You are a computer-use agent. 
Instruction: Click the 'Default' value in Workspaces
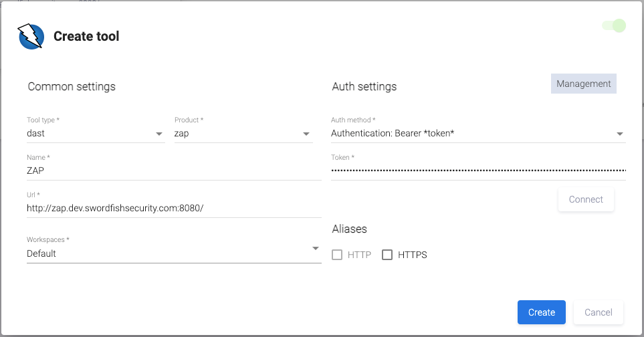41,254
